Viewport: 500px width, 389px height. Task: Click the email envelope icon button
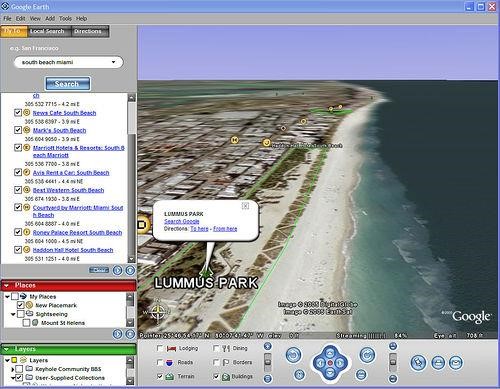pos(456,363)
